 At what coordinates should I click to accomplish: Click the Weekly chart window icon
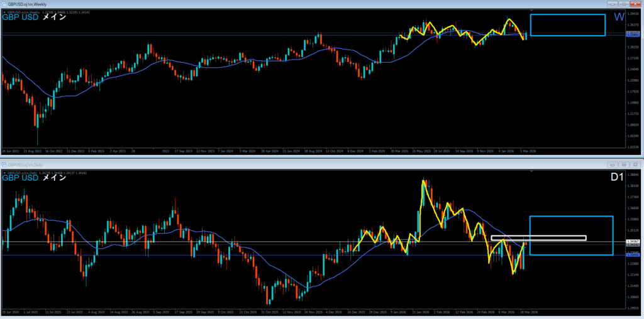pos(4,4)
